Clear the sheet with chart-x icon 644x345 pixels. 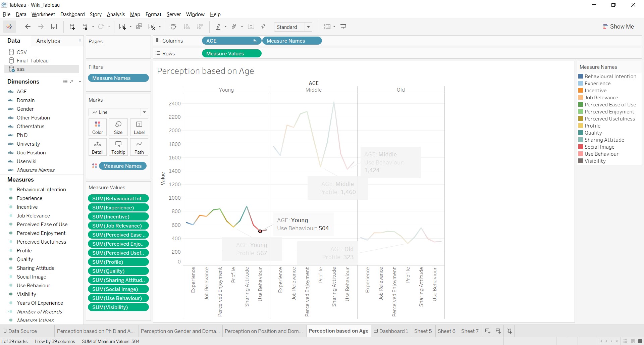[x=152, y=27]
